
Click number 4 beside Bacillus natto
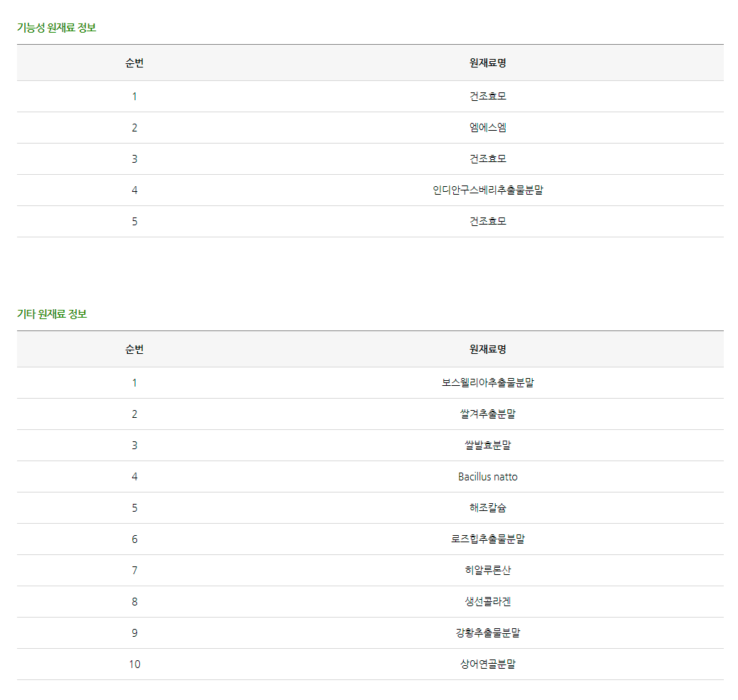coord(134,477)
